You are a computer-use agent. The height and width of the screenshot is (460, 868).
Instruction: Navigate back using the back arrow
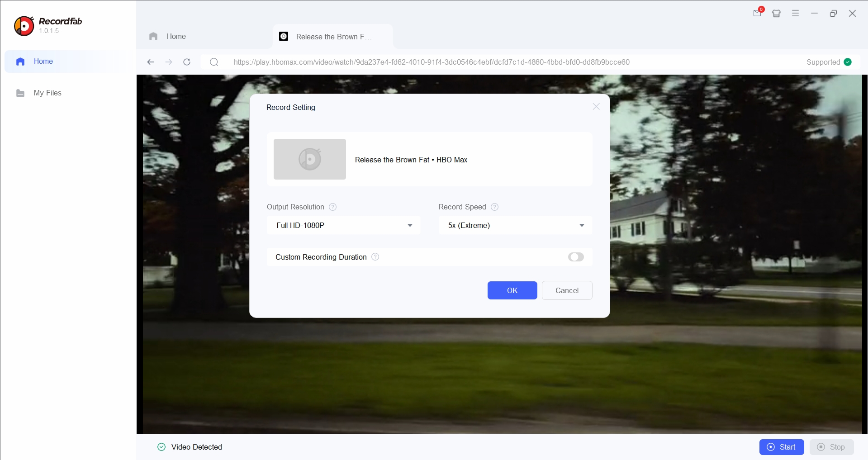[151, 62]
